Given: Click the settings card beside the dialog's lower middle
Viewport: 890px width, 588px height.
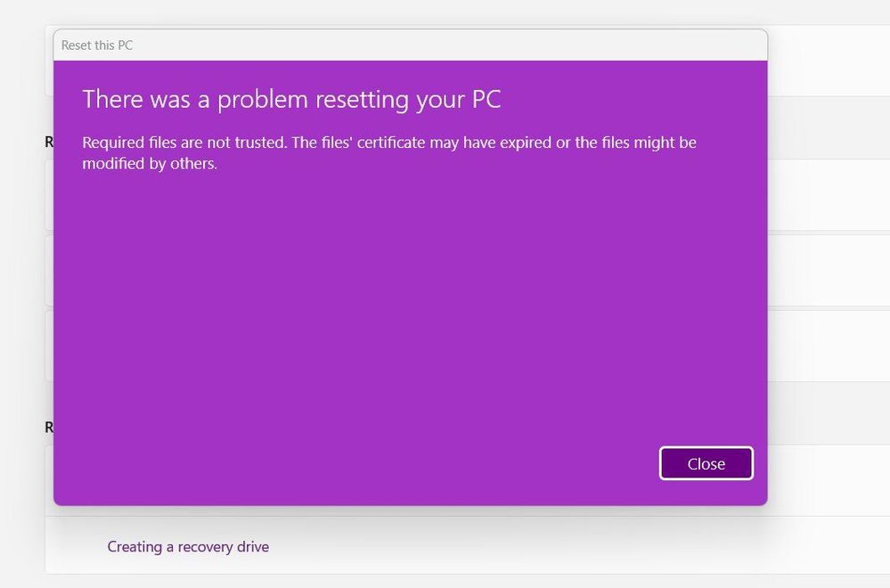Looking at the screenshot, I should coord(829,347).
